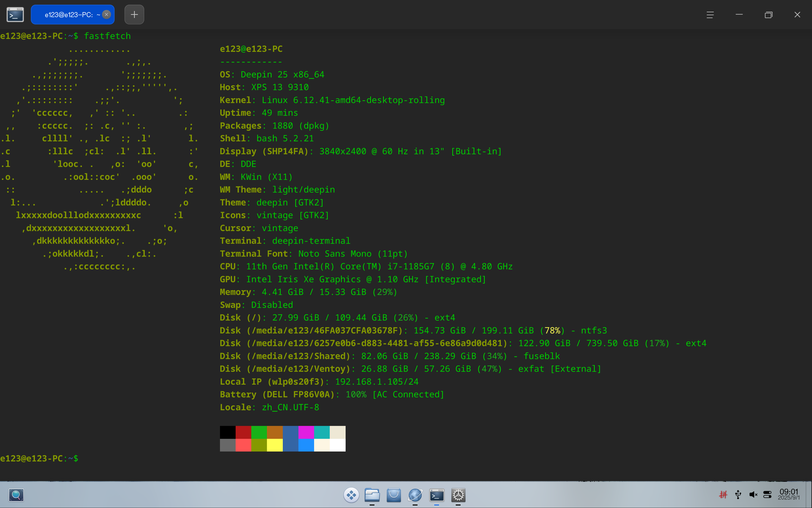Add a new terminal tab with the plus button
This screenshot has height=508, width=812.
click(x=134, y=14)
